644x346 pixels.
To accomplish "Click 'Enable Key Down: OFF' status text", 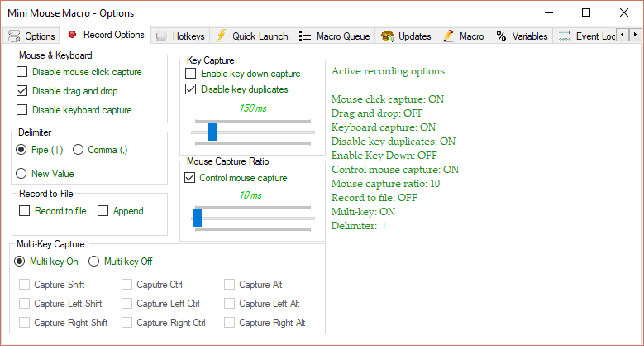I will pyautogui.click(x=384, y=156).
